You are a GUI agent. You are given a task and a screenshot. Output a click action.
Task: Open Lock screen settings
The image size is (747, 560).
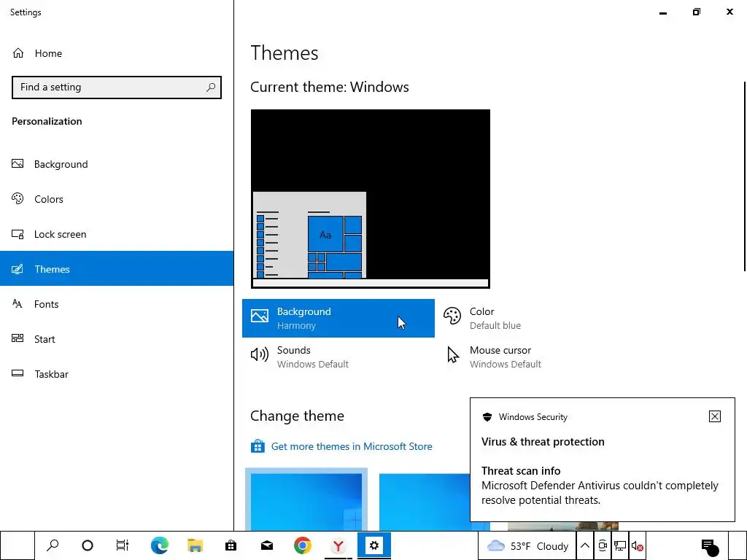(117, 234)
